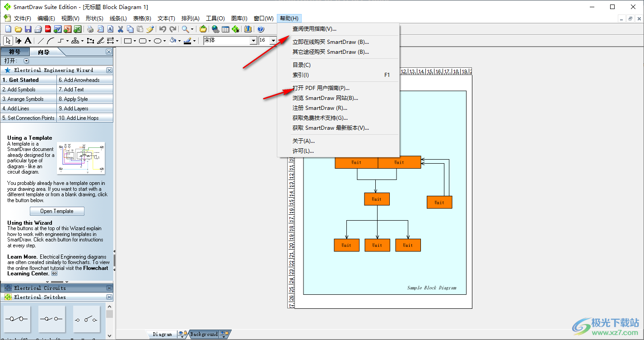
Task: Choose 查阅使用指南(V)... from the help menu
Action: coord(338,28)
